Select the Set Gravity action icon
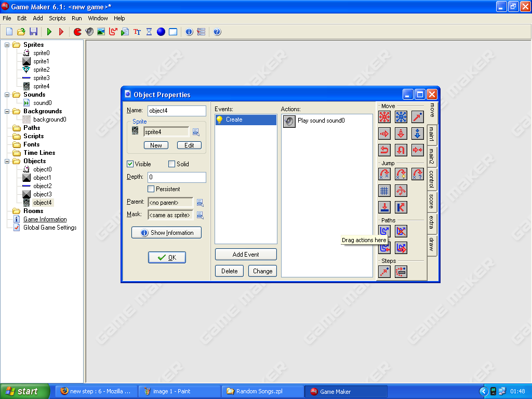Image resolution: width=532 pixels, height=399 pixels. click(x=418, y=134)
